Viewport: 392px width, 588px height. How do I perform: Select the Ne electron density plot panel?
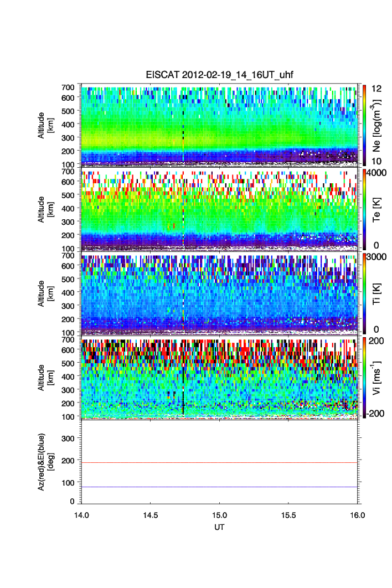(219, 125)
